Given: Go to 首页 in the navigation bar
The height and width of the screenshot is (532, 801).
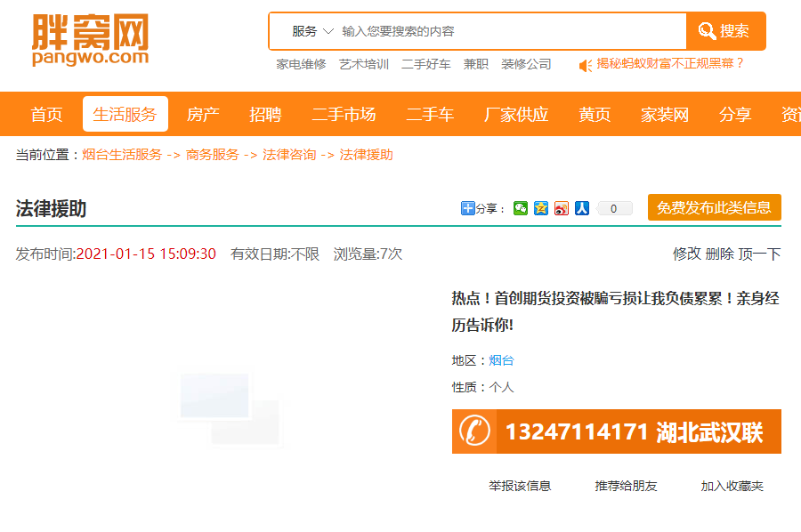Looking at the screenshot, I should click(46, 115).
